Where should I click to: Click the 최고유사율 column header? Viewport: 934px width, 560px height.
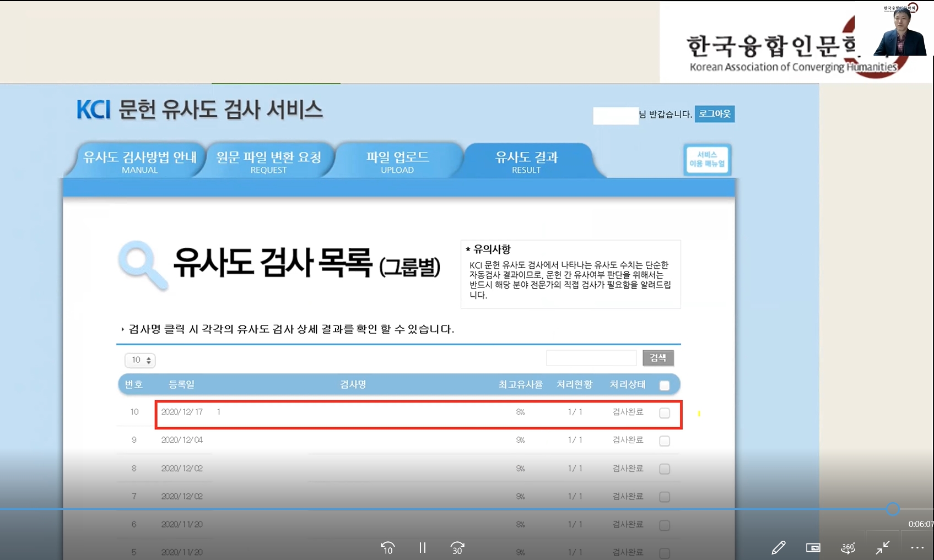pos(520,384)
